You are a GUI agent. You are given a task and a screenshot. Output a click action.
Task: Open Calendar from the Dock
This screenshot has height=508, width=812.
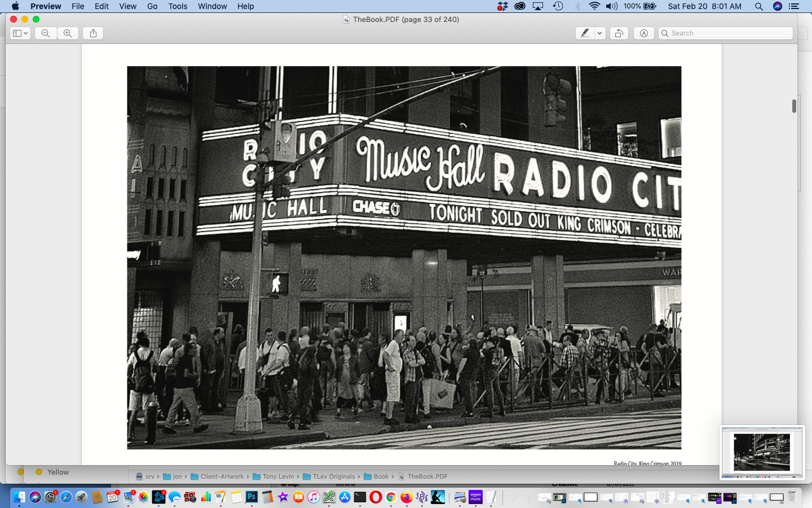[x=112, y=497]
